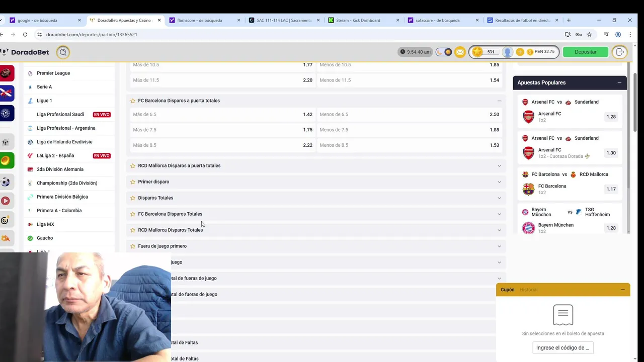Open the soccer ball sports sidebar icon
The image size is (644, 362).
click(x=6, y=182)
